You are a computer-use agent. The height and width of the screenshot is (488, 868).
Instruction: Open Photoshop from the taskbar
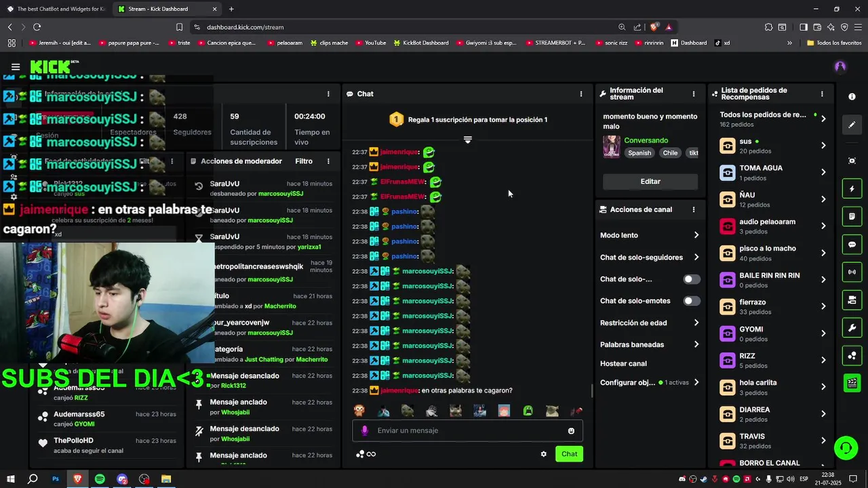(x=56, y=479)
